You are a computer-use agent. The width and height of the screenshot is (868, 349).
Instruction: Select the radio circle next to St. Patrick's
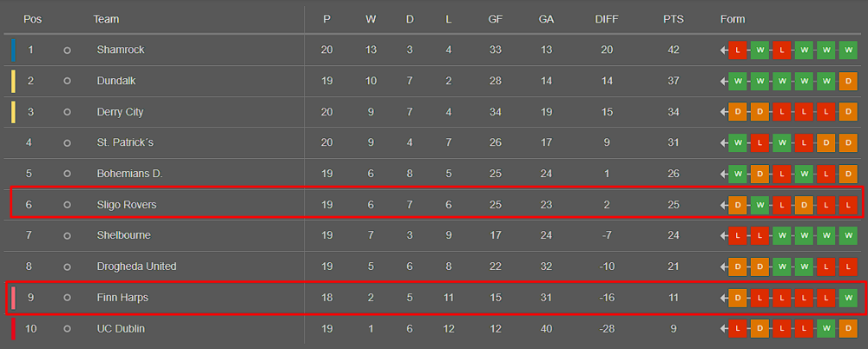point(67,143)
